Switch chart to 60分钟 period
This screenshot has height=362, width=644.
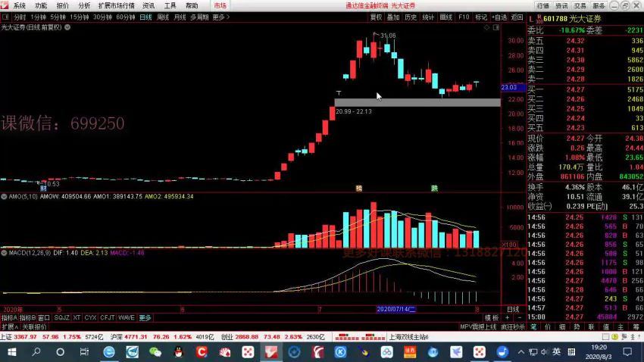point(126,17)
